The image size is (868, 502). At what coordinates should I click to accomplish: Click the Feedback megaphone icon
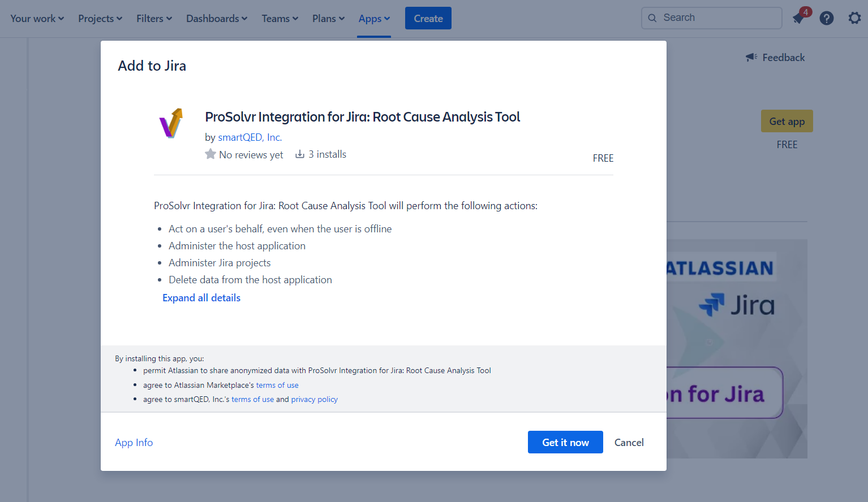751,57
